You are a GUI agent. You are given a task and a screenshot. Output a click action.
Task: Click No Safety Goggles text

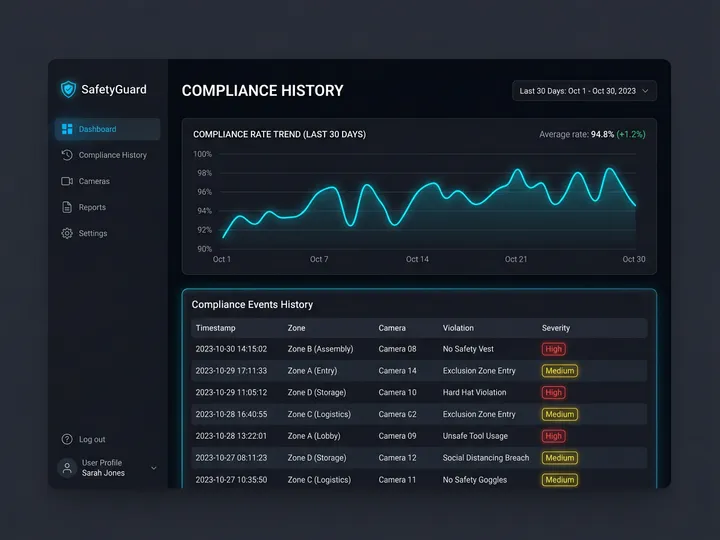coord(475,480)
